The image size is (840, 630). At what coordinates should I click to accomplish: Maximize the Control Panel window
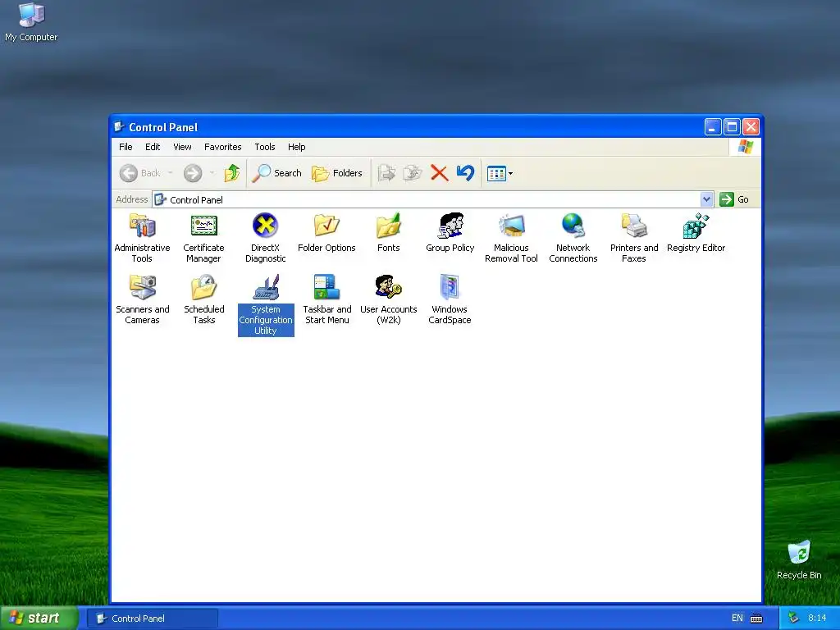tap(732, 127)
